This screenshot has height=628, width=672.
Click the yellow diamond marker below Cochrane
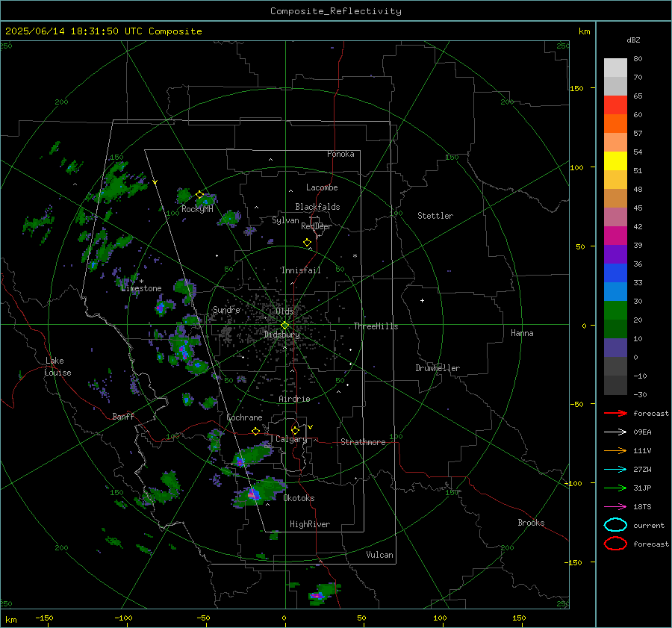(256, 432)
